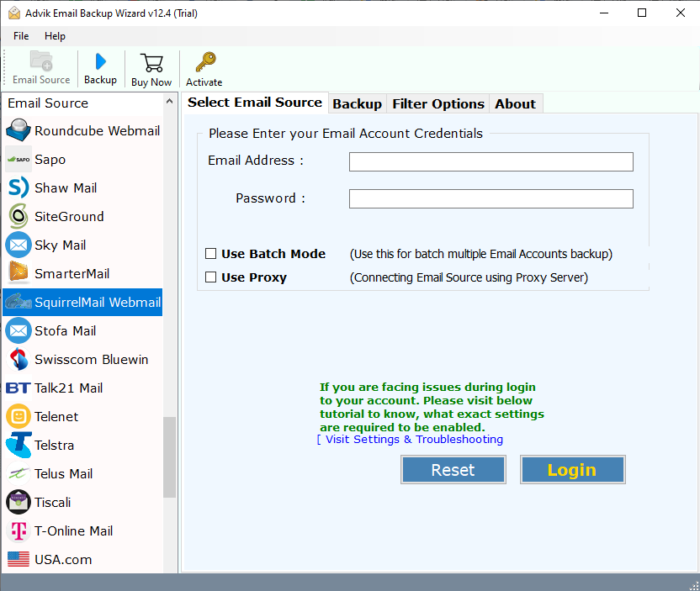Select the 'Telenet' list label
700x591 pixels.
(x=56, y=416)
